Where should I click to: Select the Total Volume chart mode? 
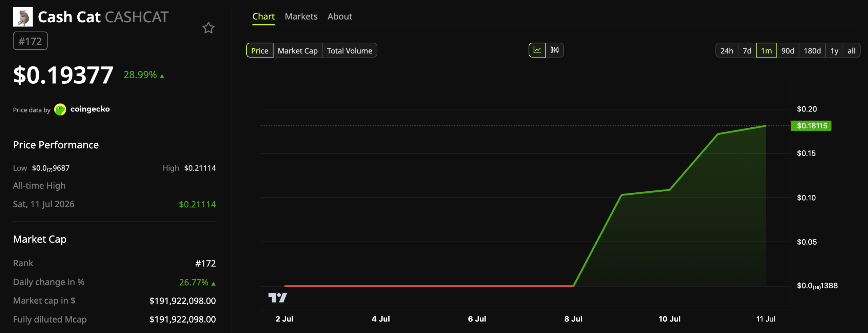pos(350,50)
